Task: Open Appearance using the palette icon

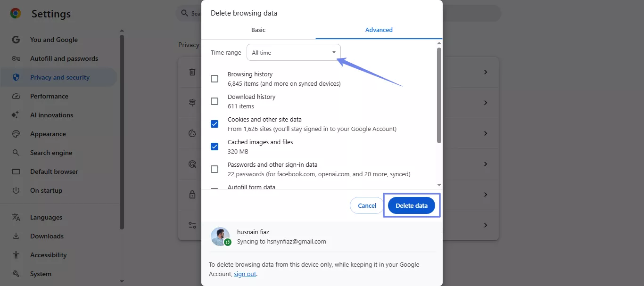Action: (x=16, y=134)
